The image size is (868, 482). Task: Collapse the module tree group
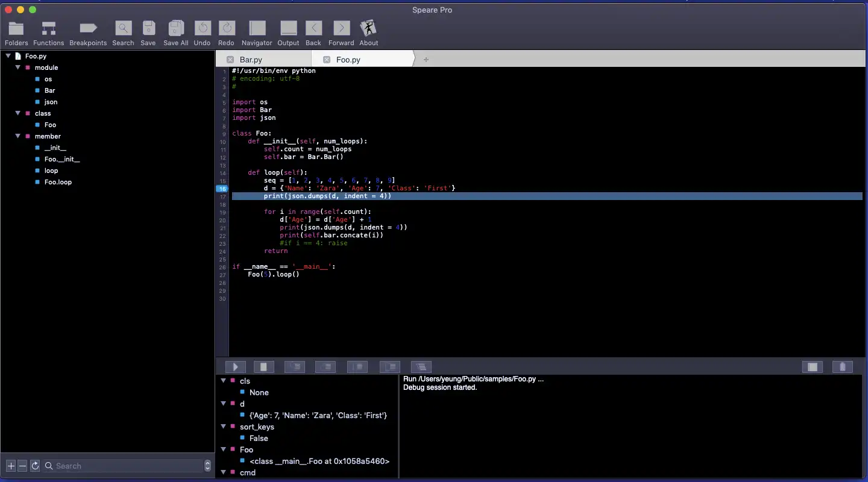18,67
